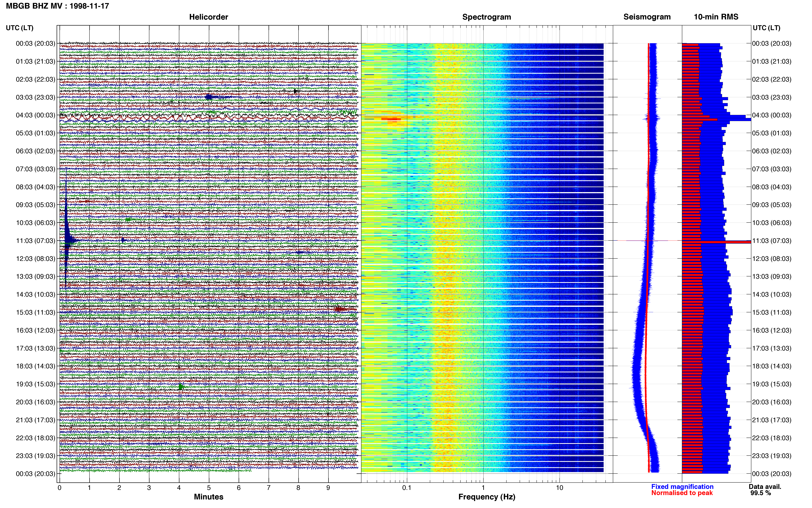
Task: Click "05:03 (01:03)" on the Helicorder time axis
Action: pyautogui.click(x=36, y=133)
